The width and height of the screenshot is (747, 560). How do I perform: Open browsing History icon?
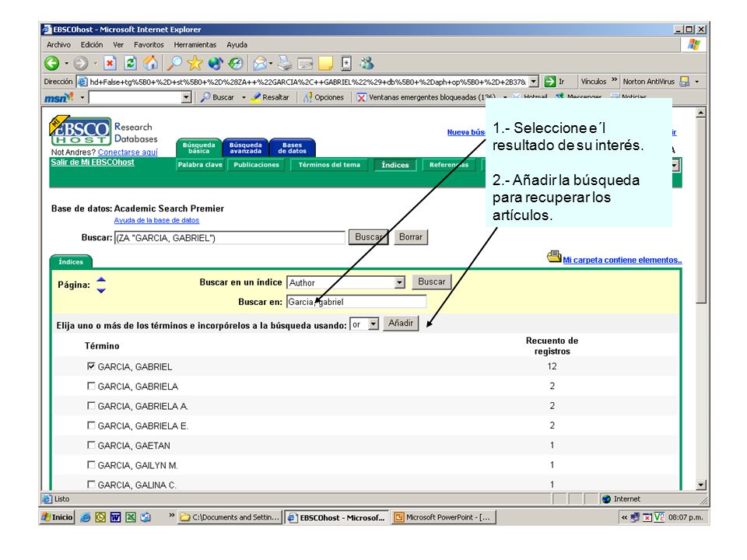click(x=236, y=63)
